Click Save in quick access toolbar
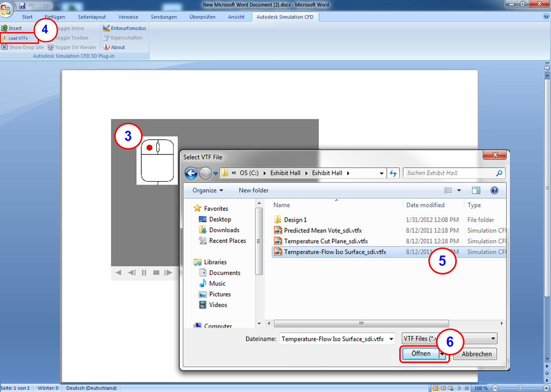Image resolution: width=551 pixels, height=392 pixels. coord(22,5)
